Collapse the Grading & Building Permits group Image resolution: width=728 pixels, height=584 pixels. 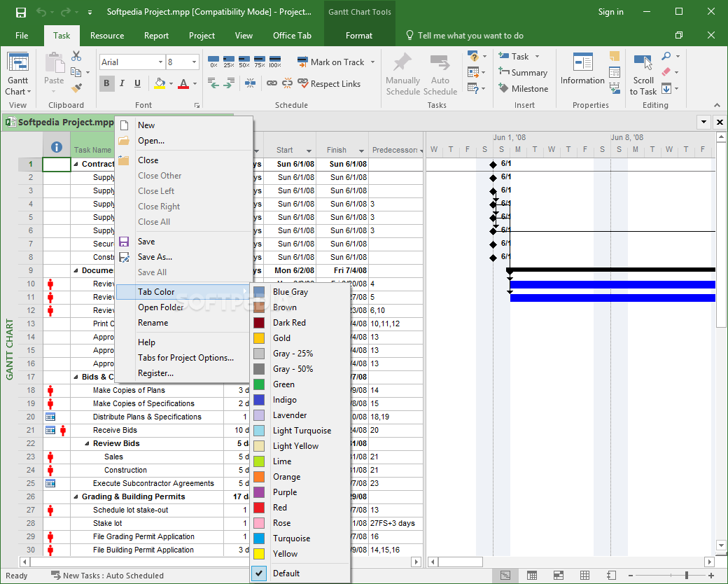pos(76,497)
